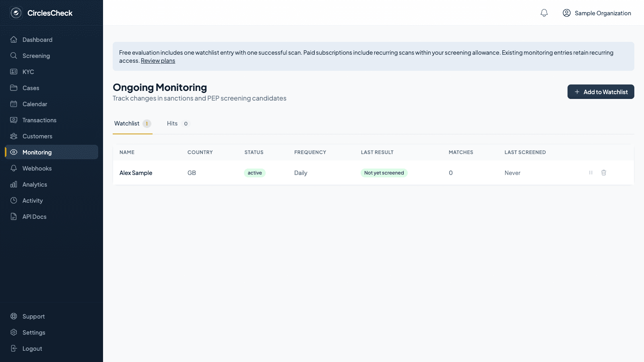The image size is (644, 362).
Task: Click the GB country cell
Action: 192,173
